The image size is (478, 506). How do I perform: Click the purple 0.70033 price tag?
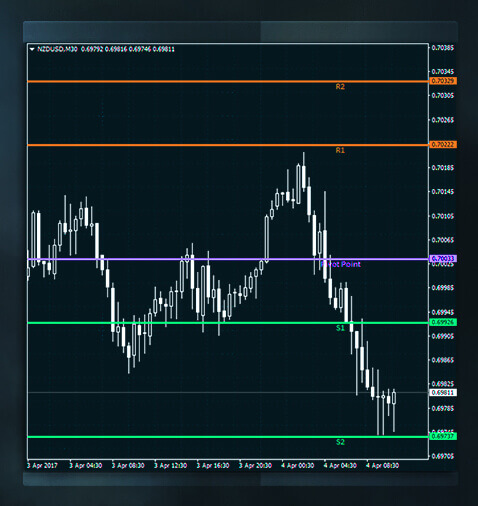[x=443, y=259]
